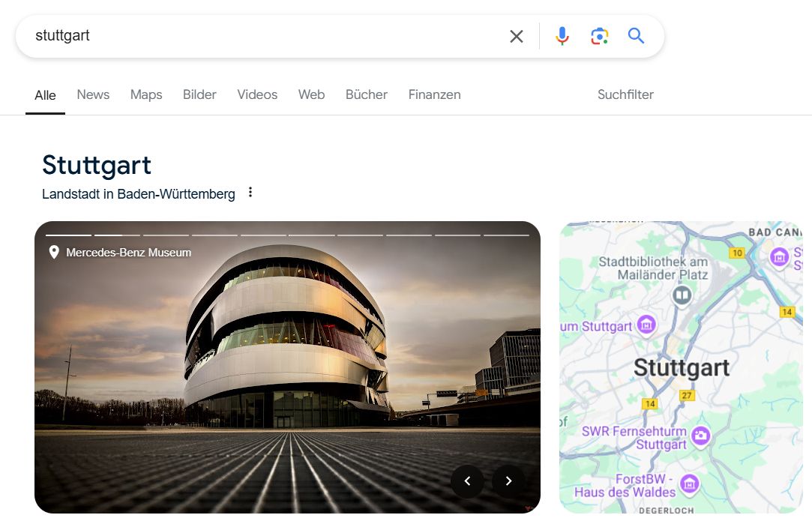Click the SWR Fernsehturm Stuttgart map icon
Image resolution: width=812 pixels, height=530 pixels.
pyautogui.click(x=700, y=436)
